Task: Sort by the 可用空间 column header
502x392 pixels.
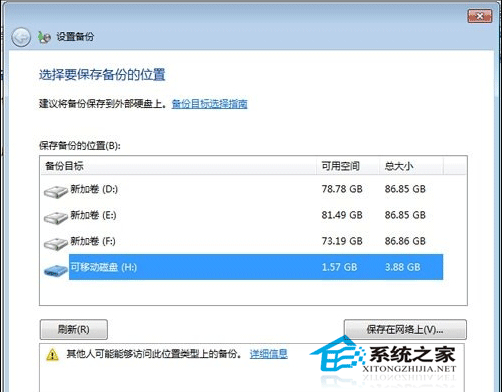Action: pyautogui.click(x=348, y=166)
